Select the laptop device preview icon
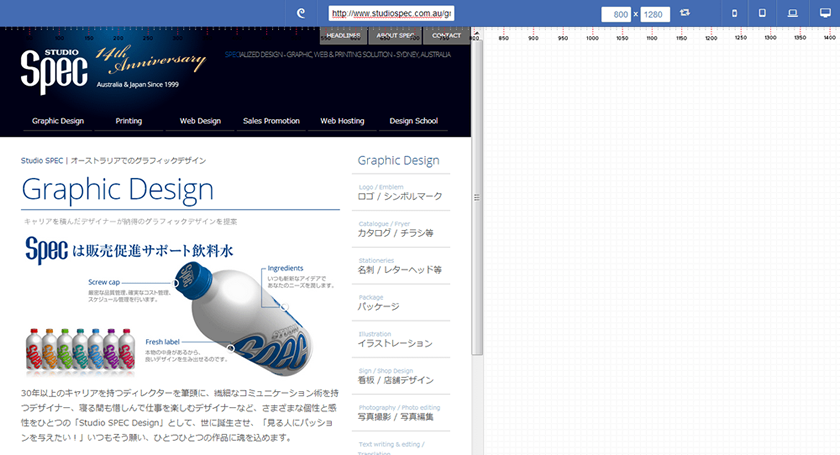The width and height of the screenshot is (840, 455). tap(792, 13)
